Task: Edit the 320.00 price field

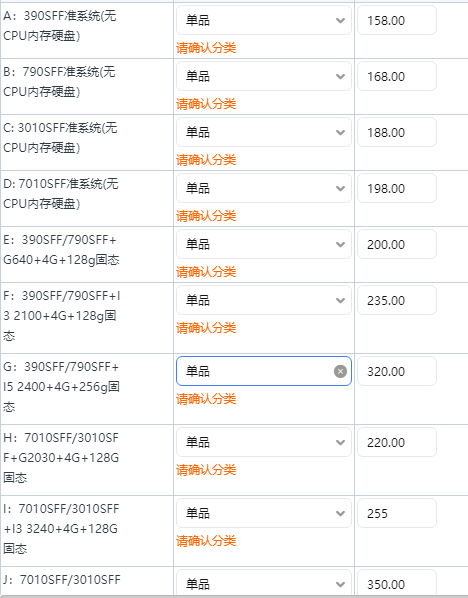Action: [x=397, y=371]
